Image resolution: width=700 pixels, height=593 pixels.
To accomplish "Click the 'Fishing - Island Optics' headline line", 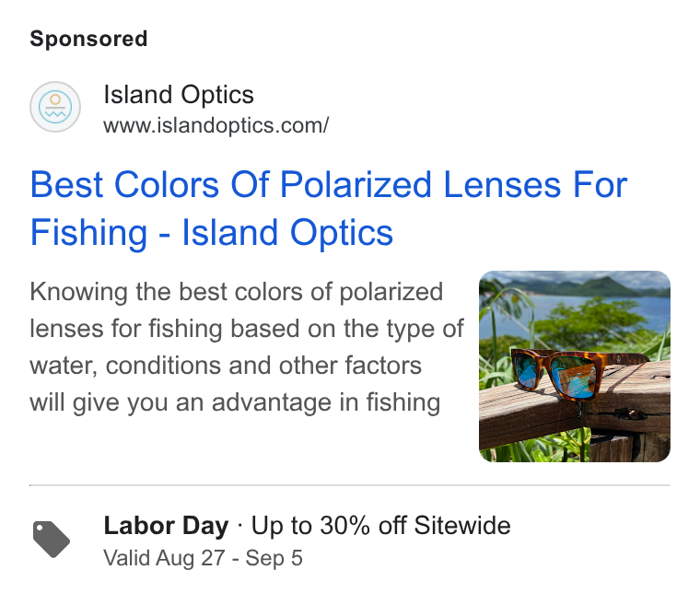I will (212, 232).
